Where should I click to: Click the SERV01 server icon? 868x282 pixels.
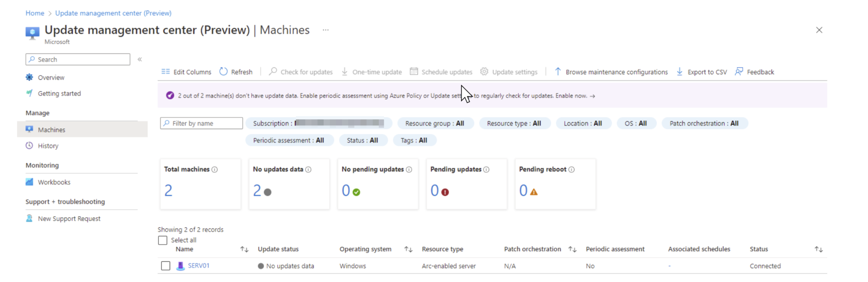(180, 266)
